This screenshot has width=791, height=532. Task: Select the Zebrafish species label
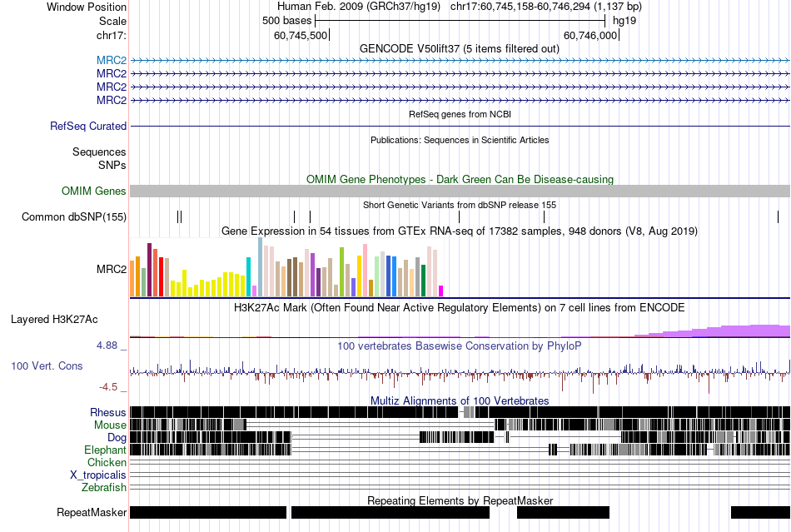coord(104,488)
